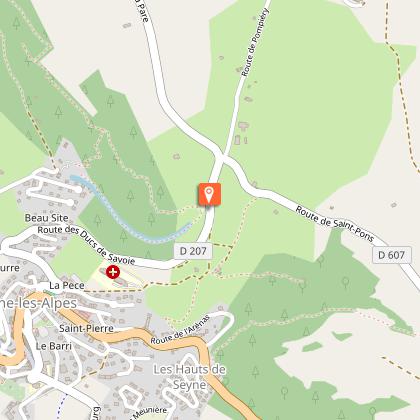Click the Meunière street label
420x420 pixels.
point(149,412)
